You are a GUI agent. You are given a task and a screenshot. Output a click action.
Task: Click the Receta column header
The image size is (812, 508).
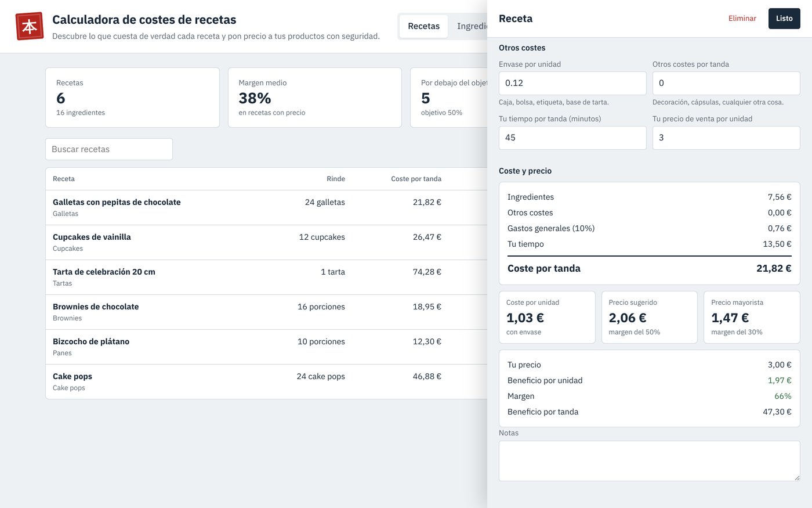coord(64,179)
